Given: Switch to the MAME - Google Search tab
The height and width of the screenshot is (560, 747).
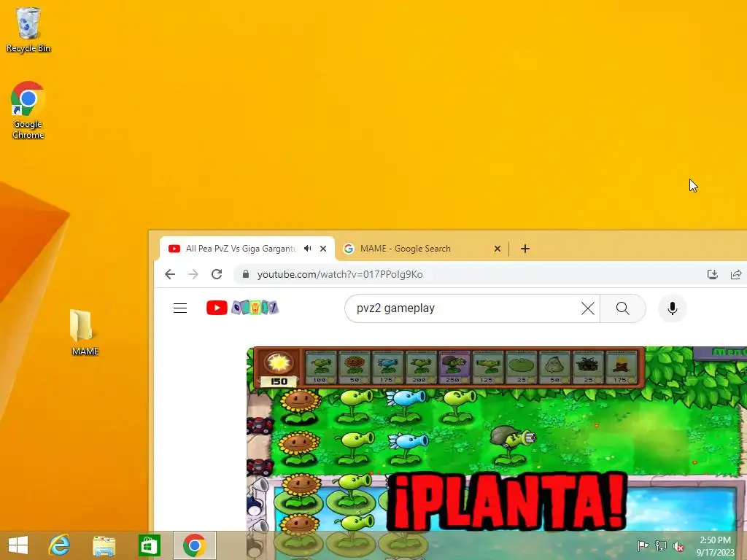Looking at the screenshot, I should click(405, 249).
